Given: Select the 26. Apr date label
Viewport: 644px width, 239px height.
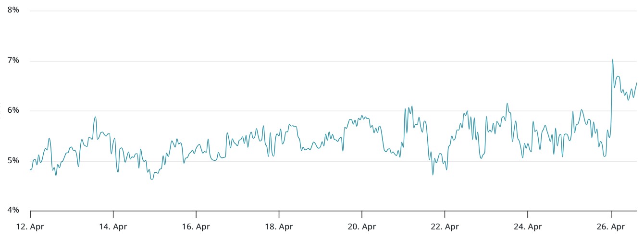Looking at the screenshot, I should point(611,226).
